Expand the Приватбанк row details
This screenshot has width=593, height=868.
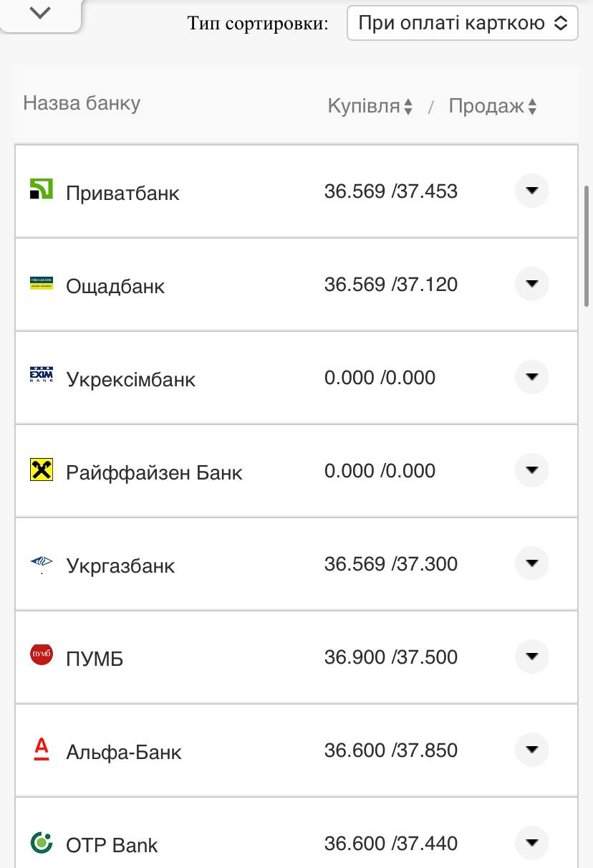(531, 191)
